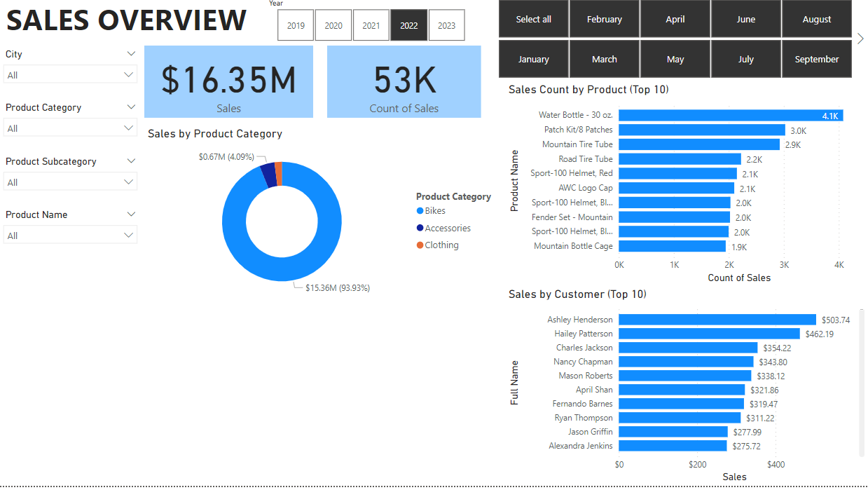This screenshot has height=490, width=868.
Task: Click the January month button
Action: coord(534,59)
